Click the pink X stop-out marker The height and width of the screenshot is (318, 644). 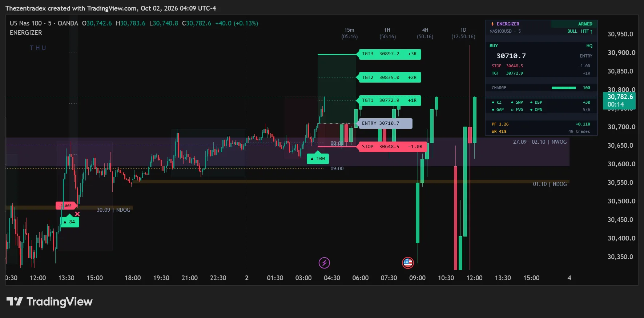click(x=77, y=214)
